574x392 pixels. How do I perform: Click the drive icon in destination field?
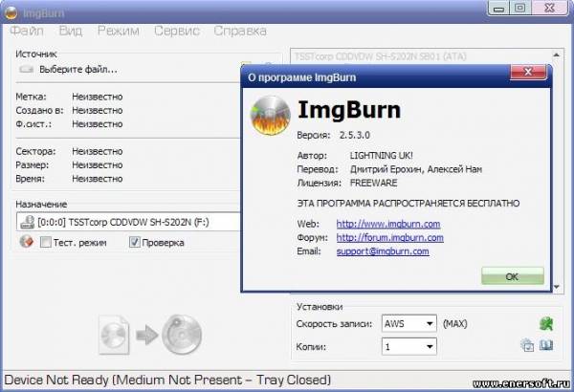pyautogui.click(x=27, y=222)
